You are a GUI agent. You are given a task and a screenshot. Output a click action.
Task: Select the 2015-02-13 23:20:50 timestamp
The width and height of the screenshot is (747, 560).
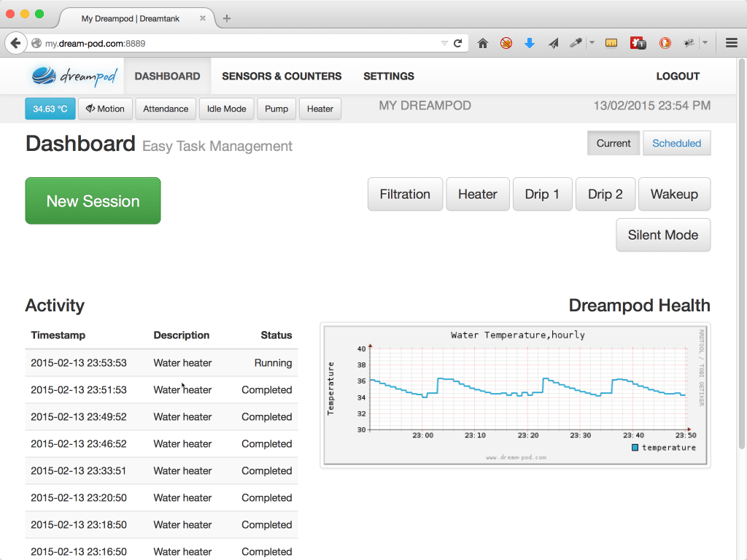coord(79,498)
